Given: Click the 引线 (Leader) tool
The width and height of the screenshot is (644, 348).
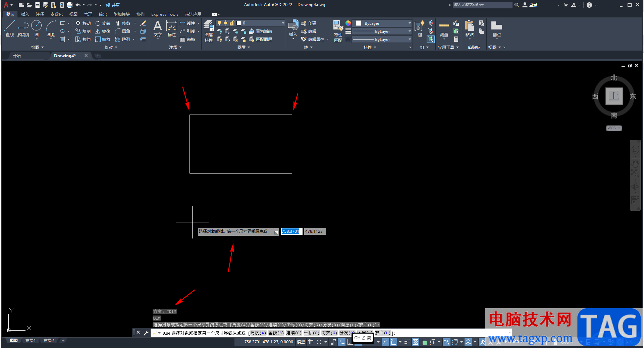Looking at the screenshot, I should [187, 31].
